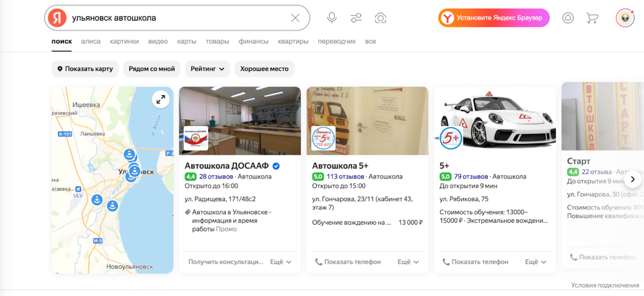Expand Ещё on the Автошкола ДОСААФ card
Image resolution: width=644 pixels, height=296 pixels.
[280, 261]
